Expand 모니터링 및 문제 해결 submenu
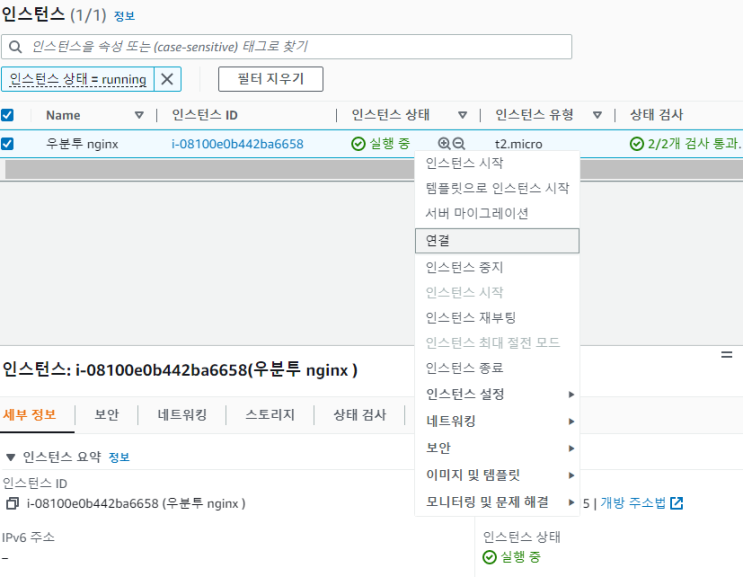 click(497, 502)
